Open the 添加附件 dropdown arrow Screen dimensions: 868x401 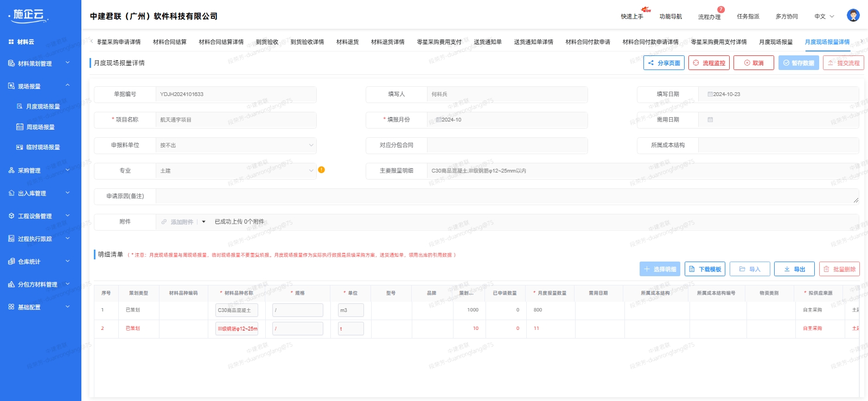[203, 222]
